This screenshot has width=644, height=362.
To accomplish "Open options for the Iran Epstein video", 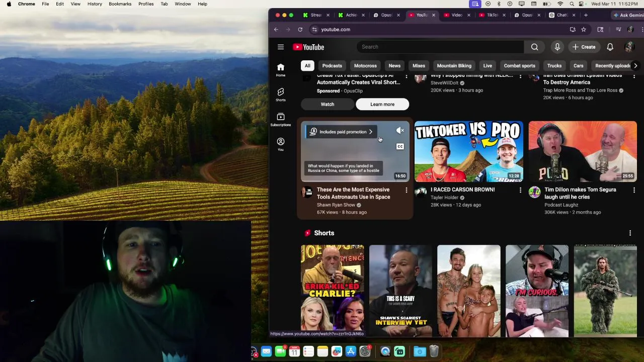I will coord(634,76).
